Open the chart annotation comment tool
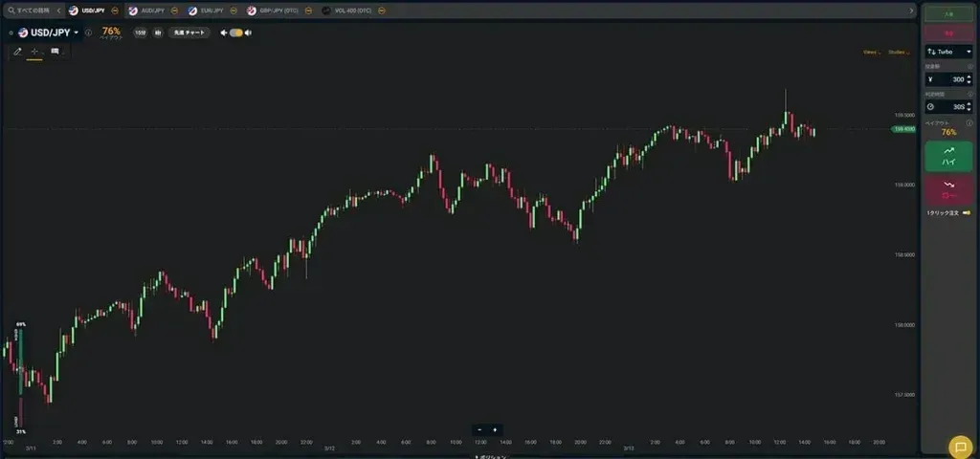The width and height of the screenshot is (980, 459). (55, 52)
